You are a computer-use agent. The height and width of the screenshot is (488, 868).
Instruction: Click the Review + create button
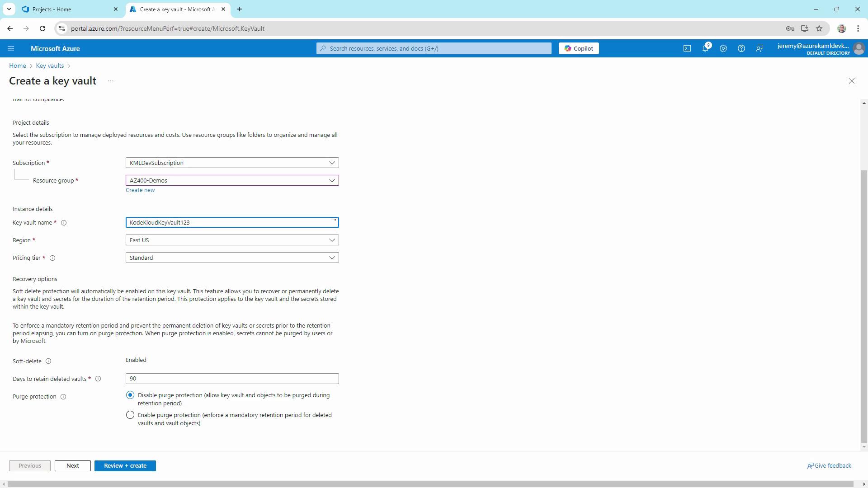125,466
